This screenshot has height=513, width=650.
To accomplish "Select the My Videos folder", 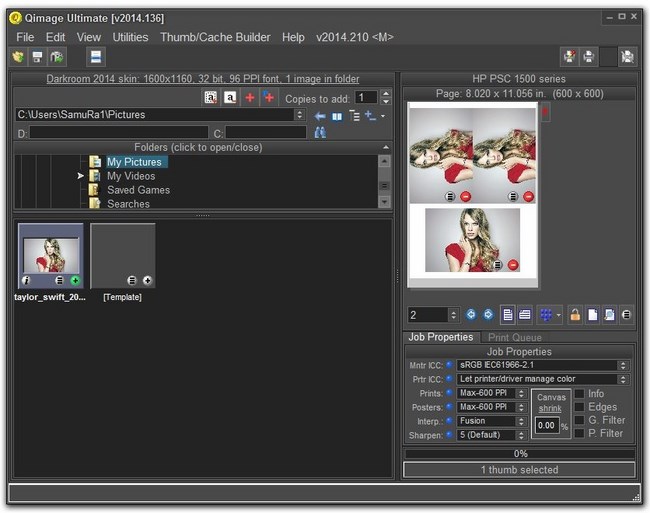I will (x=131, y=176).
